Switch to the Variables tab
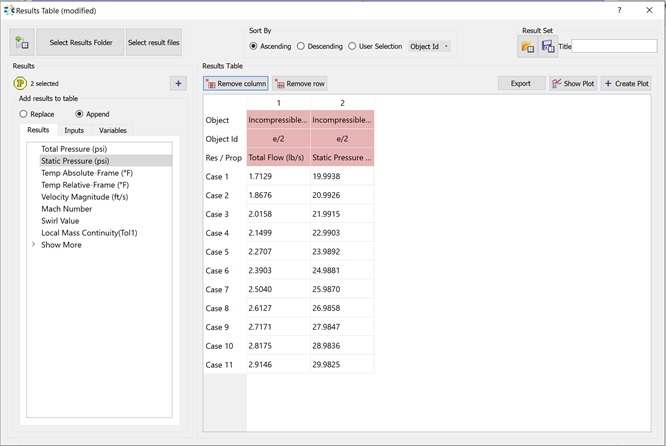 click(x=113, y=130)
